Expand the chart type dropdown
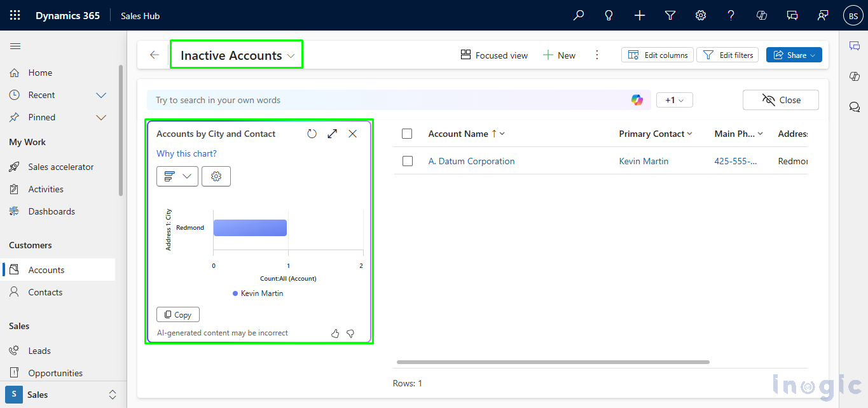Screen dimensions: 868x408 click(x=177, y=176)
